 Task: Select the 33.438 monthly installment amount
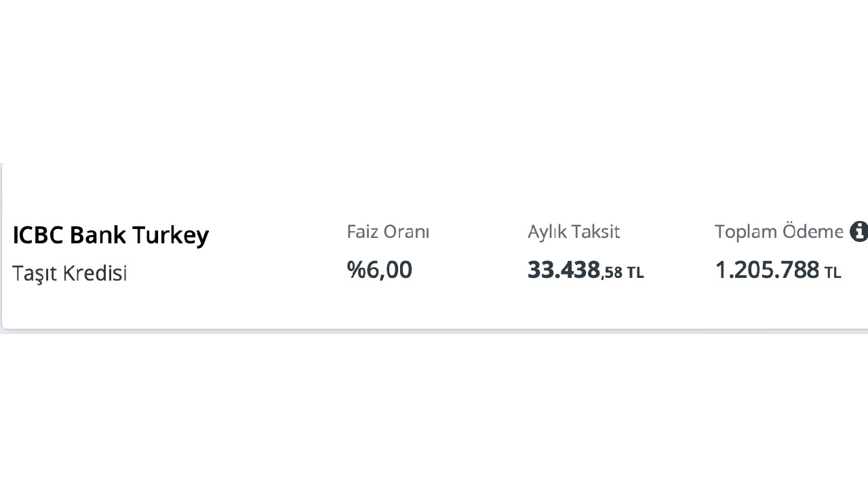(x=564, y=270)
